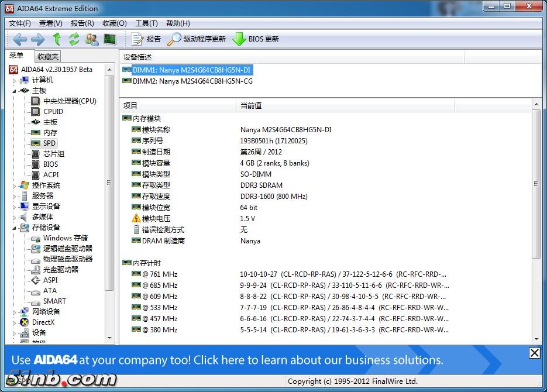Expand the DirectX tree node
This screenshot has width=547, height=392.
(x=14, y=322)
